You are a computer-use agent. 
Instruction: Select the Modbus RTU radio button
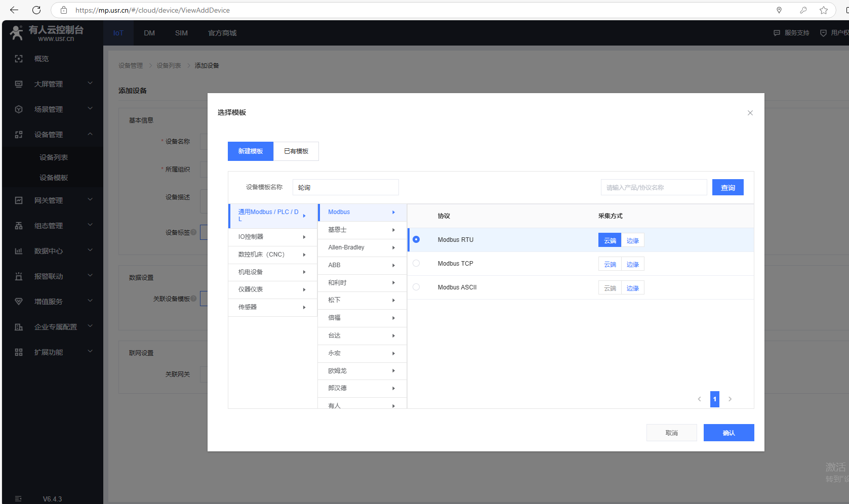tap(416, 239)
